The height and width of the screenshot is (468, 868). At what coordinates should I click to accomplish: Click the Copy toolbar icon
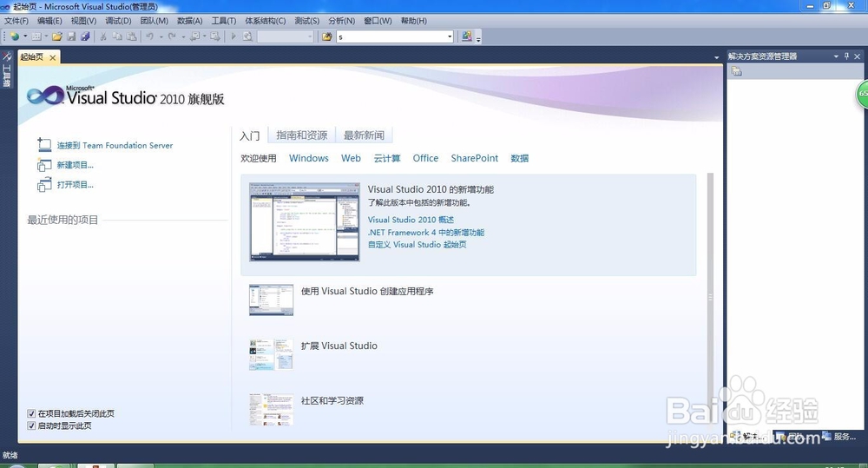[117, 36]
